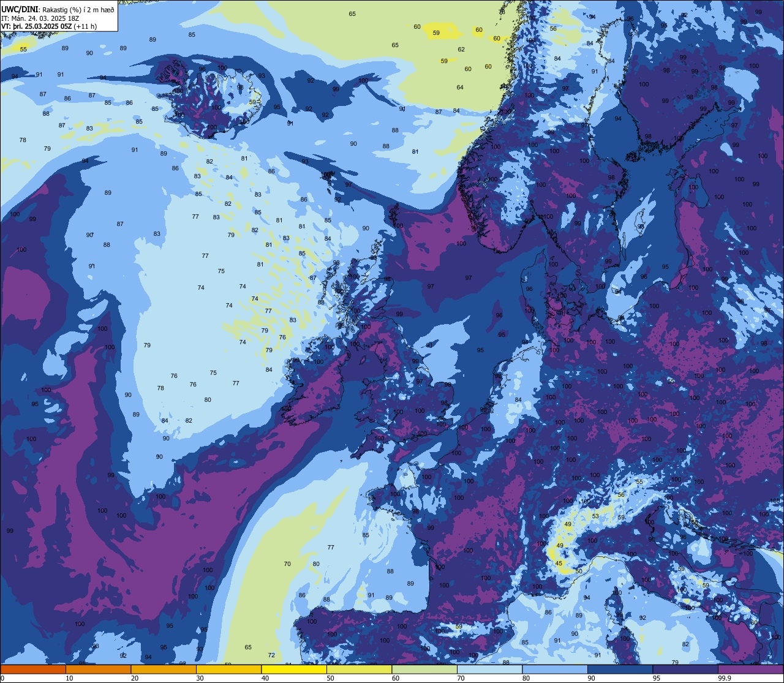Viewport: 784px width, 683px height.
Task: Click the 60–70 pale green legend swatch
Action: pos(424,669)
